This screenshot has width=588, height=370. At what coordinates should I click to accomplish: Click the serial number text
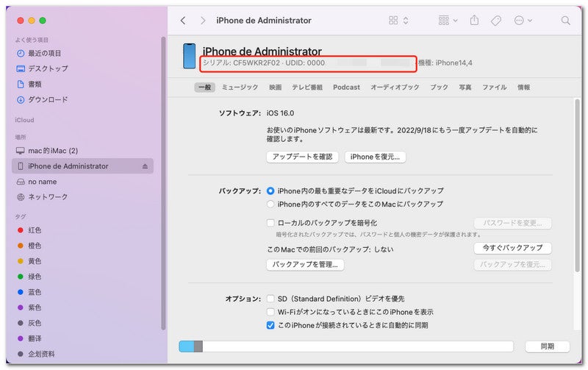pyautogui.click(x=242, y=63)
